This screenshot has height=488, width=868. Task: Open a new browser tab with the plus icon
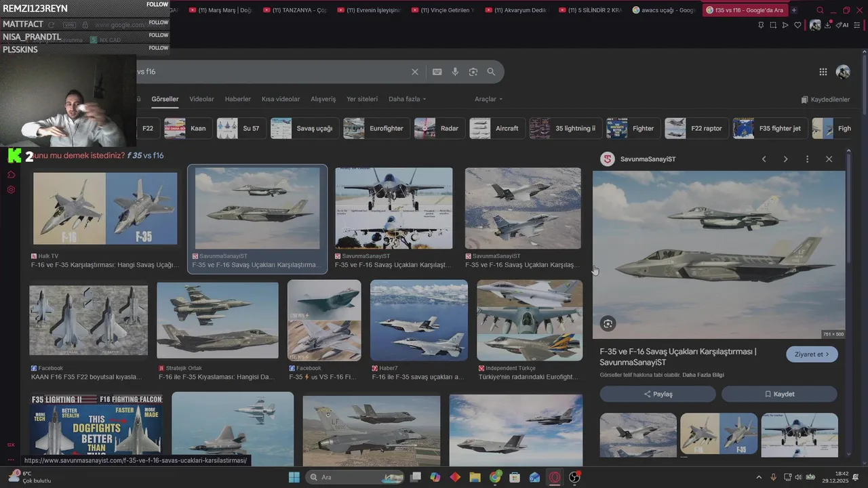tap(794, 10)
